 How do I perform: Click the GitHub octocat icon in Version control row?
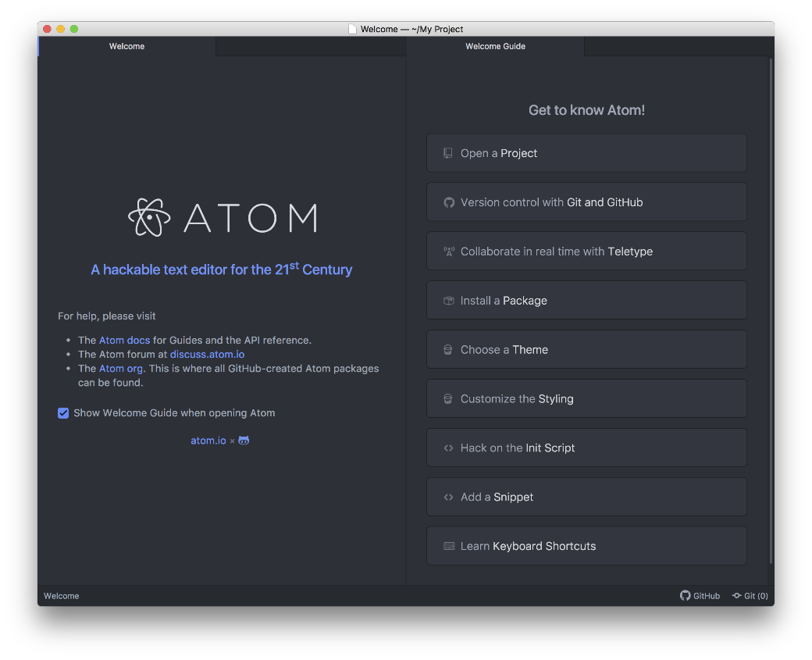[x=449, y=202]
